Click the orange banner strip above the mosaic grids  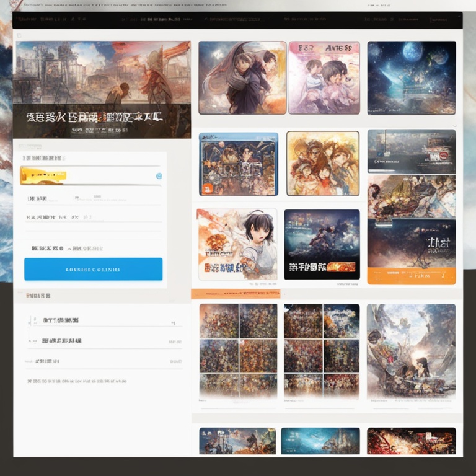(236, 294)
